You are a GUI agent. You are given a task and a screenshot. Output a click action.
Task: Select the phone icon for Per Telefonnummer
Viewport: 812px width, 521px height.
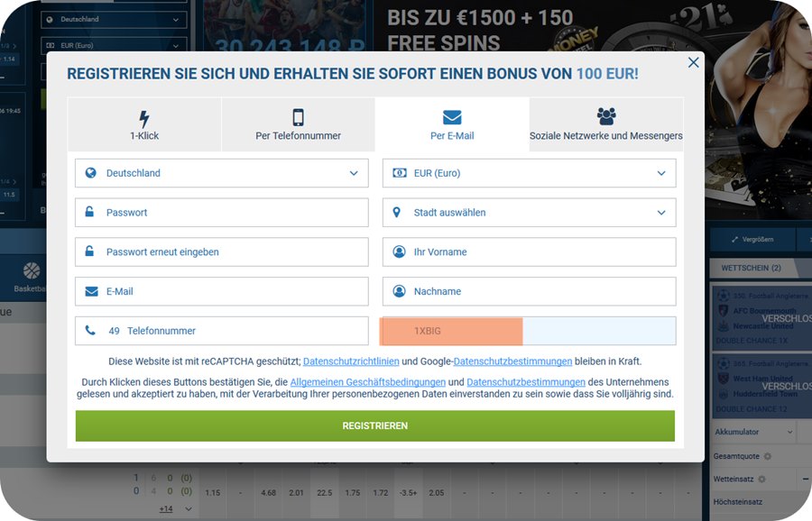(x=298, y=117)
